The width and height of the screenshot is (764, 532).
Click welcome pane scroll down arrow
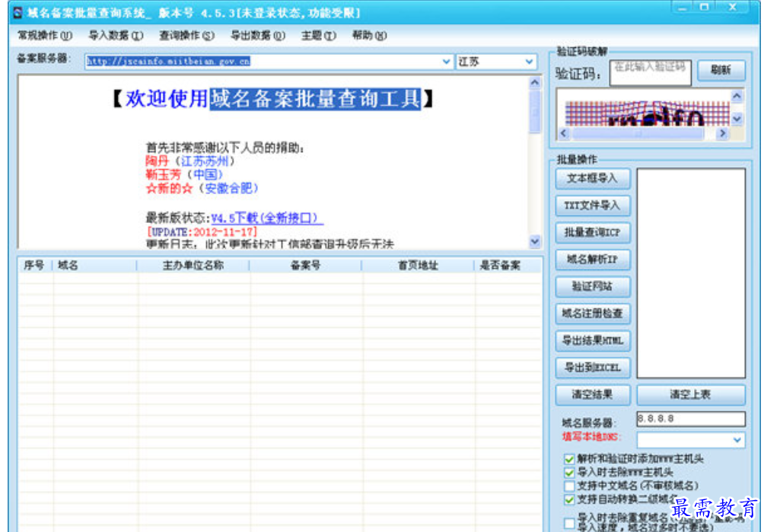[x=534, y=241]
